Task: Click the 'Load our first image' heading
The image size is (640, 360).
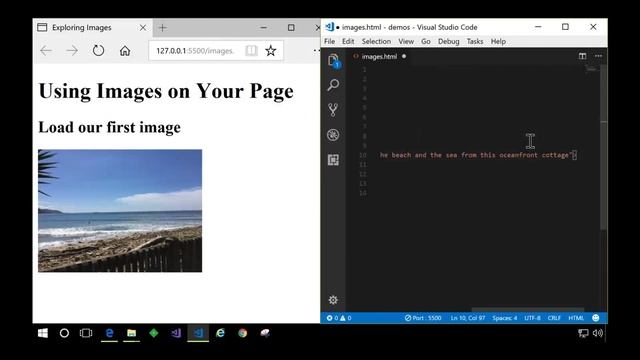Action: coord(109,127)
